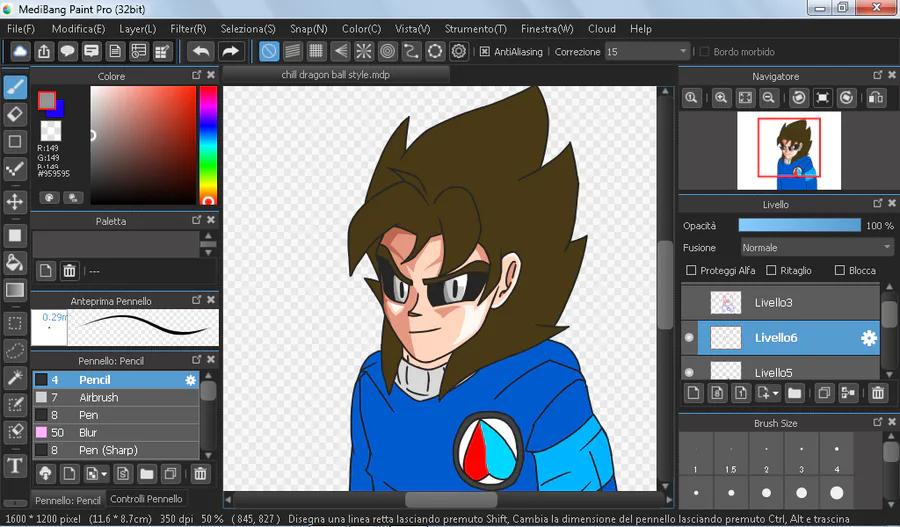Adjust the Opacità slider
The width and height of the screenshot is (900, 527).
pyautogui.click(x=800, y=226)
